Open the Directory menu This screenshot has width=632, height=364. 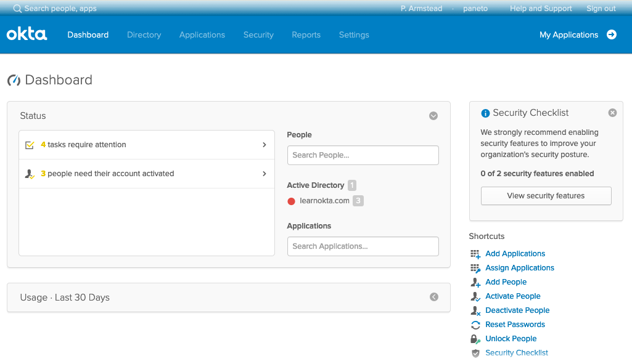pos(144,34)
